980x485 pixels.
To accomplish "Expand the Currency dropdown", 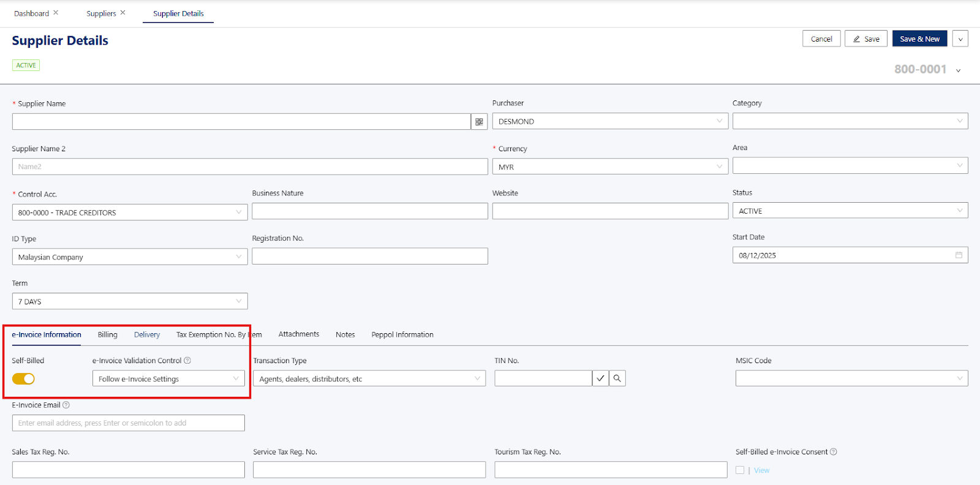I will [609, 167].
